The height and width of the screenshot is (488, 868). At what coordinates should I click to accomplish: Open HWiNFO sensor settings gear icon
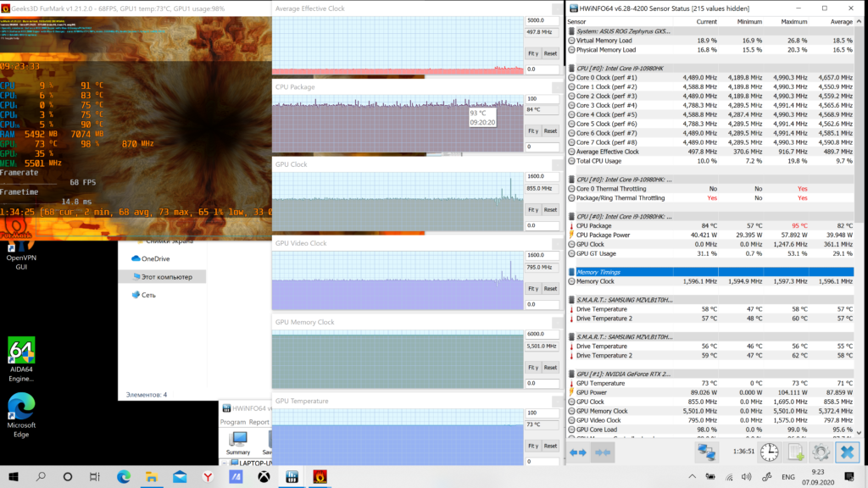[x=821, y=452]
